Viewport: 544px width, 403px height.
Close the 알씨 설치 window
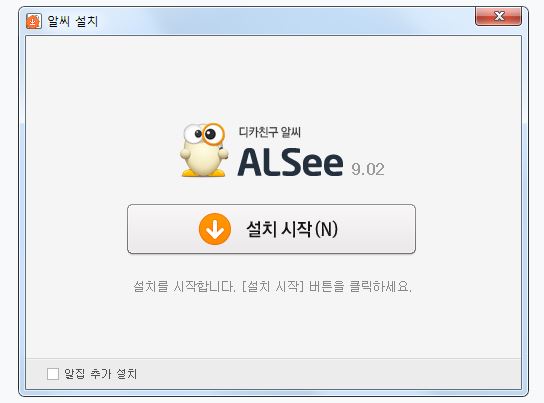498,16
